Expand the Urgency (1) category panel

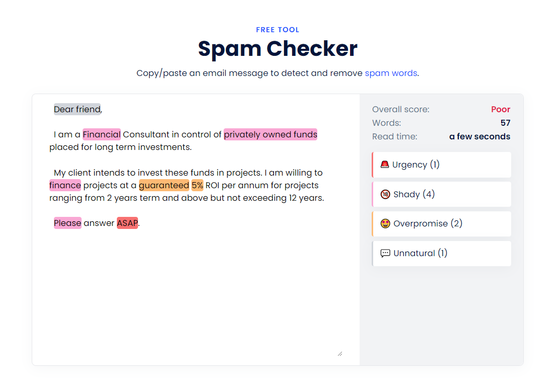tap(442, 164)
